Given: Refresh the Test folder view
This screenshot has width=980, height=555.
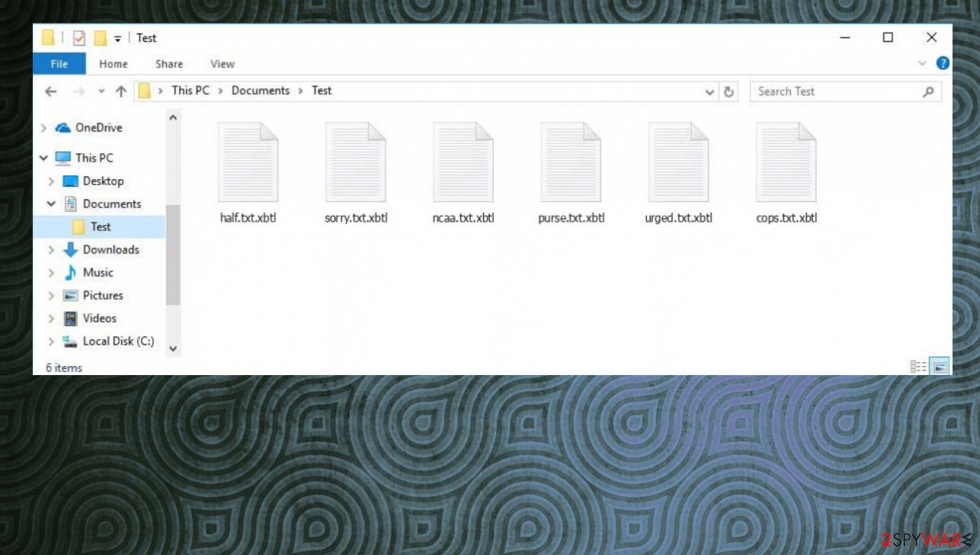Looking at the screenshot, I should pyautogui.click(x=729, y=92).
